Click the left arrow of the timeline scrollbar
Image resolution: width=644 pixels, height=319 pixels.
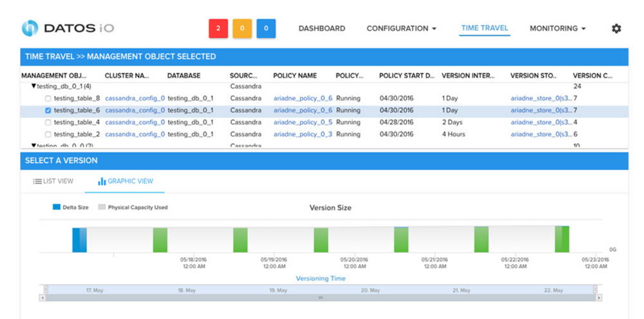tap(43, 298)
